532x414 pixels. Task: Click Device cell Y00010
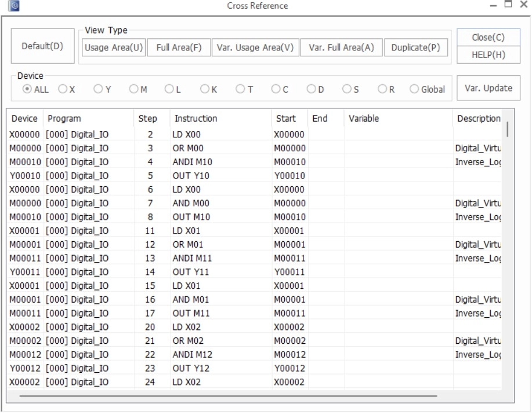24,176
